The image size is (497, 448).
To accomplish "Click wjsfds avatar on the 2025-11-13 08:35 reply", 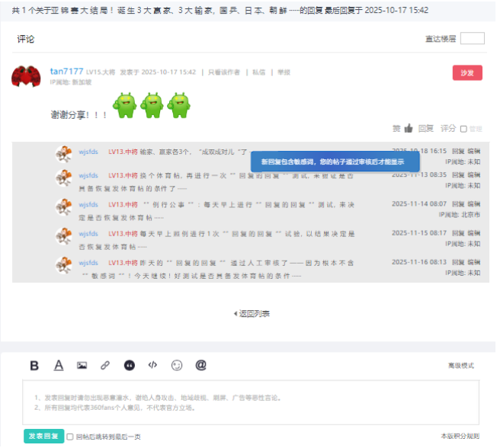I will click(x=63, y=178).
